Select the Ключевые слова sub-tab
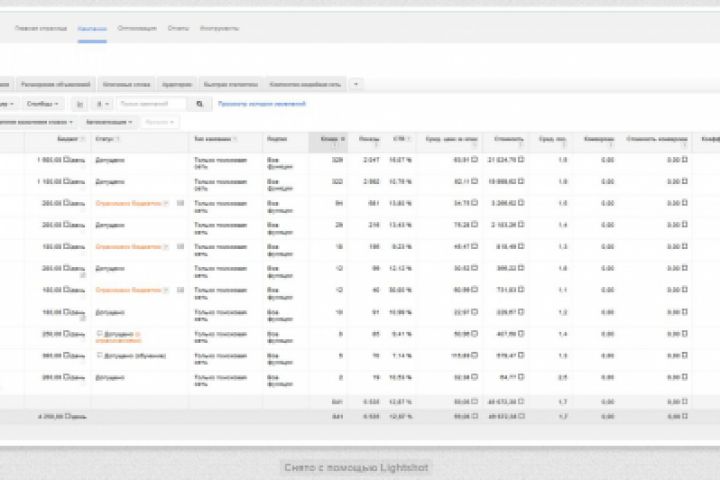This screenshot has width=720, height=480. [x=126, y=85]
